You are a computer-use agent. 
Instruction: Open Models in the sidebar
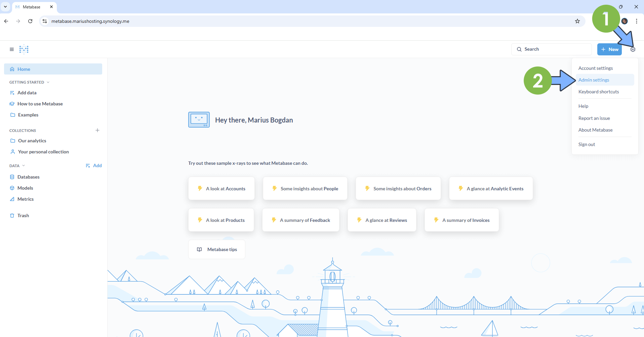coord(25,188)
